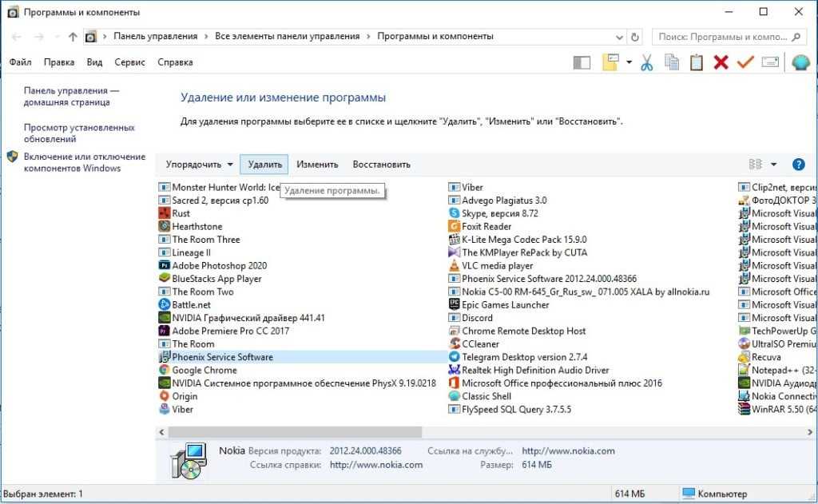Viewport: 818px width, 504px height.
Task: Click the Adobe Photoshop 2020 icon
Action: (165, 265)
